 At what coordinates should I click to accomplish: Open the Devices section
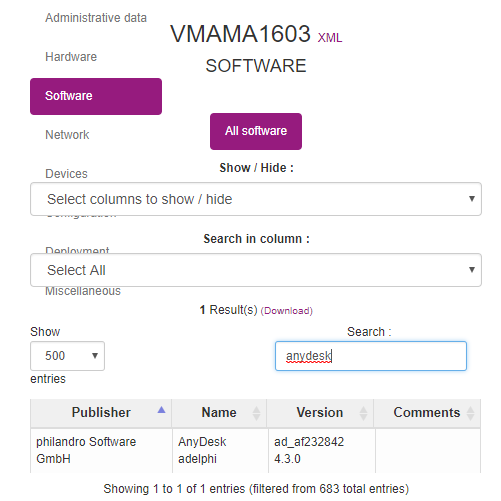pos(66,174)
